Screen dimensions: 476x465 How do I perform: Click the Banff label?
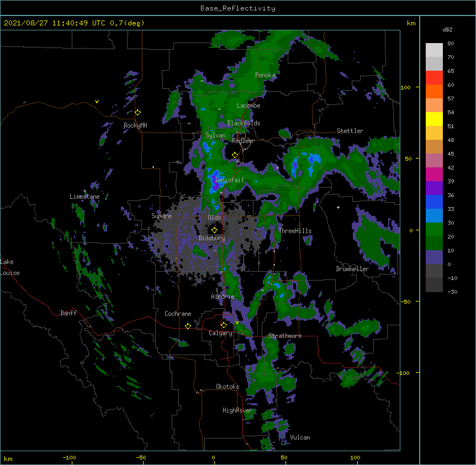pos(68,313)
